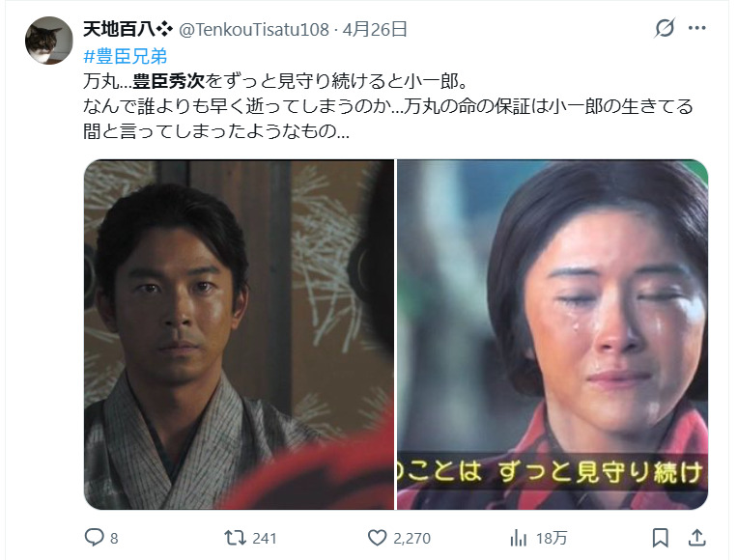This screenshot has height=560, width=737.
Task: Open the Grok explain icon near the top right
Action: [x=665, y=28]
